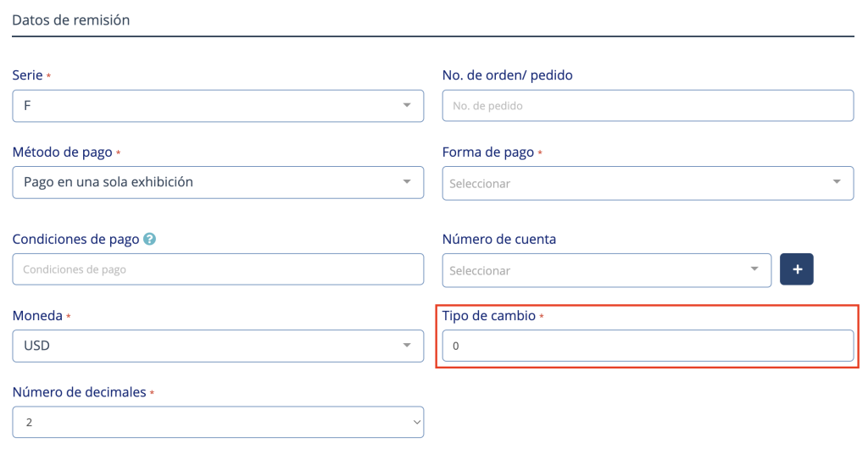The image size is (868, 454).
Task: Click into the Condiciones de pago text field
Action: 218,269
